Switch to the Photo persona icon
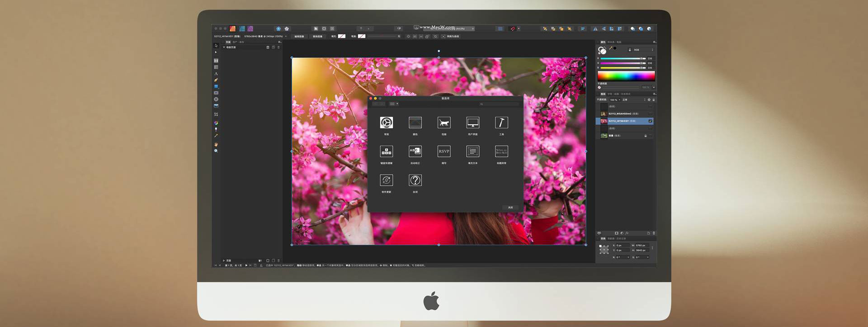868x327 pixels. coord(250,28)
